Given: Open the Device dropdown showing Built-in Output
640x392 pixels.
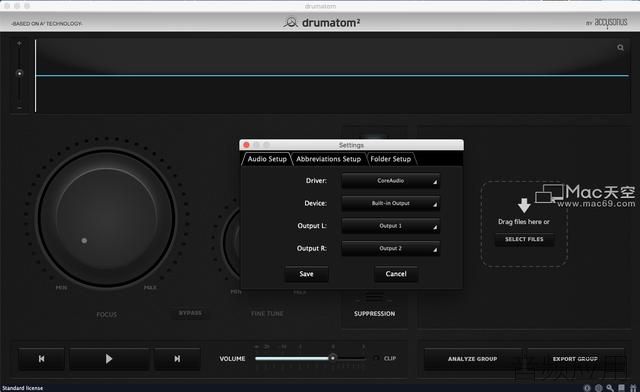Looking at the screenshot, I should pos(391,203).
